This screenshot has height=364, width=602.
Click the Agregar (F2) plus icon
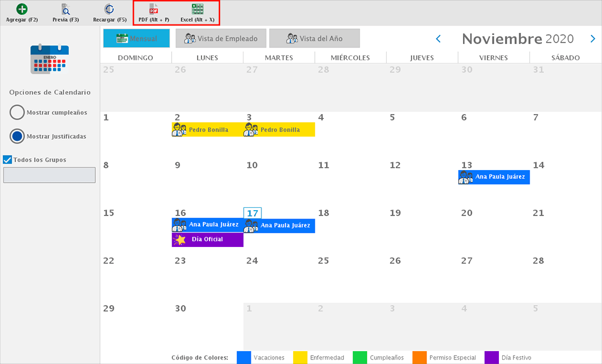point(22,9)
